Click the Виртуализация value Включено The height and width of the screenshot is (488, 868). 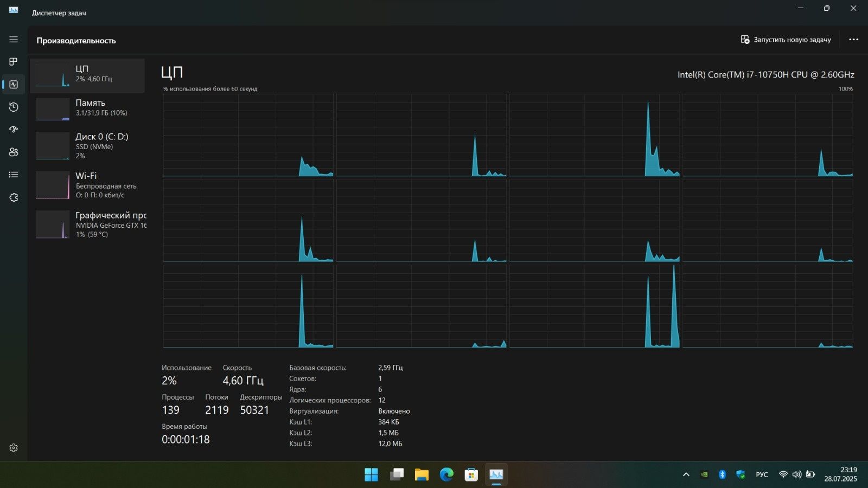(x=394, y=411)
